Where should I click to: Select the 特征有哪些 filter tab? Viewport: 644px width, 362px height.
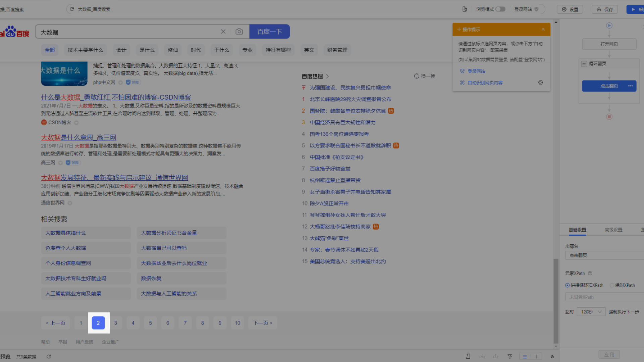pyautogui.click(x=278, y=50)
